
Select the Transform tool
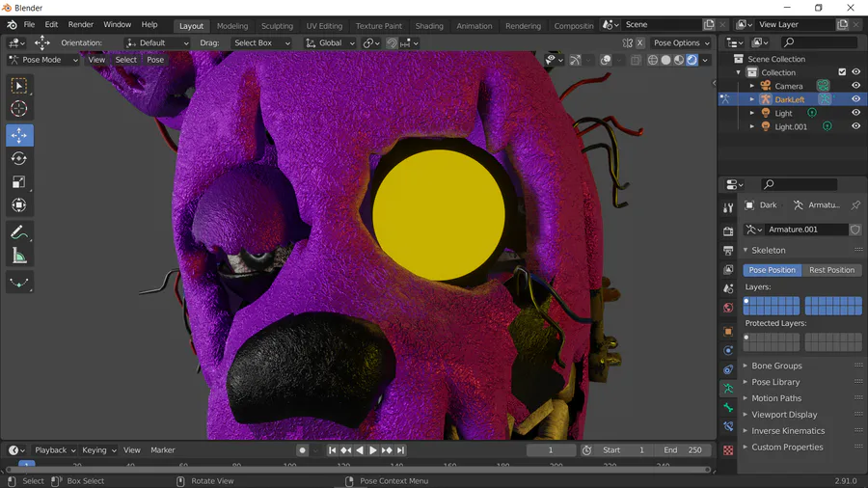pyautogui.click(x=19, y=205)
